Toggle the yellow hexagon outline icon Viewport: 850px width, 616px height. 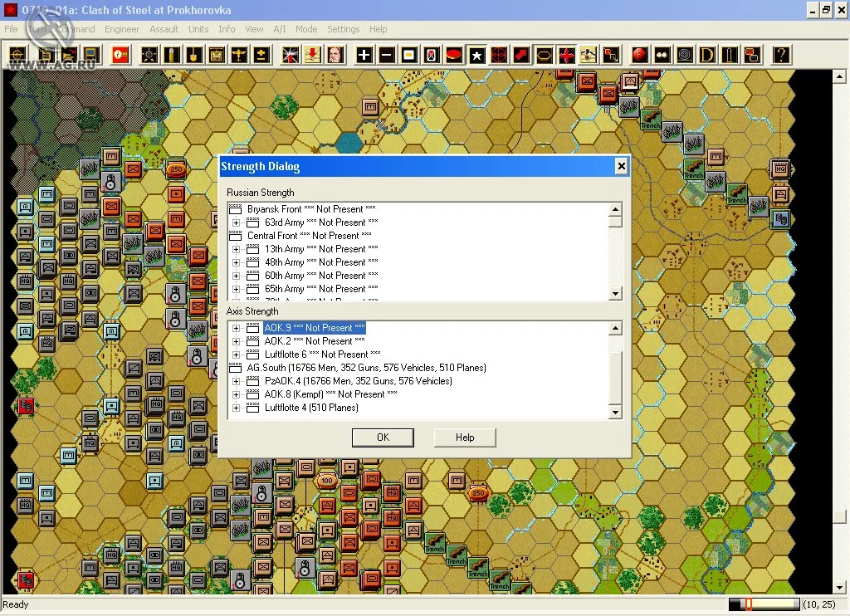(544, 55)
